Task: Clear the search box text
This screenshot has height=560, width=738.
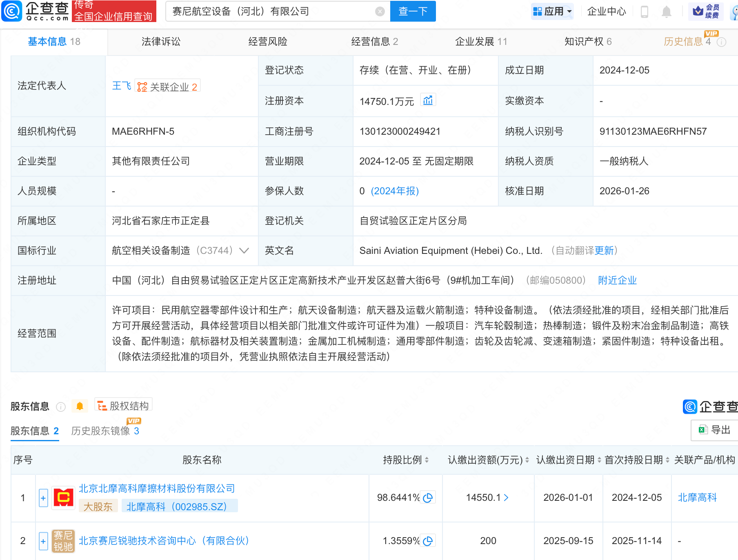Action: 380,11
